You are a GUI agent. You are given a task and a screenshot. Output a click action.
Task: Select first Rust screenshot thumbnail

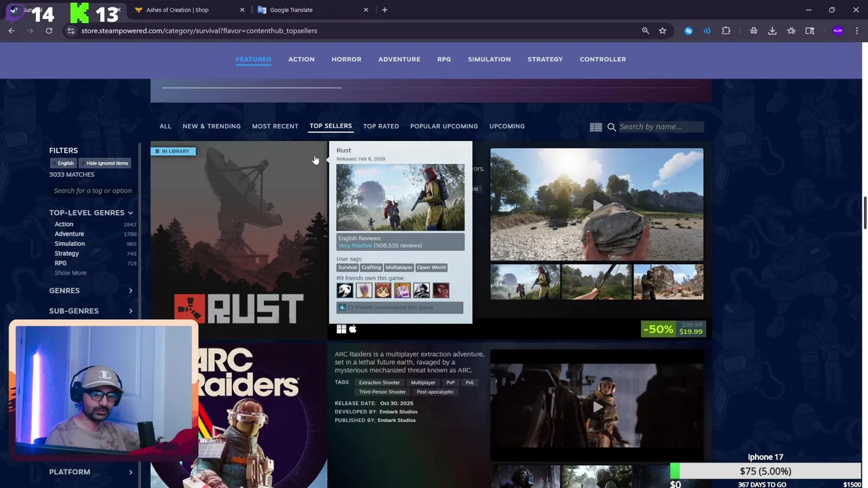pos(526,282)
